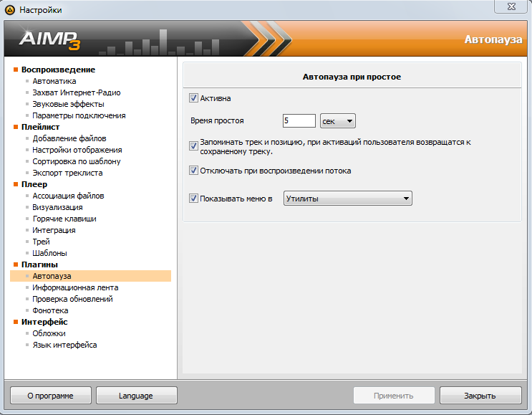Click the Время простоя label
Image resolution: width=532 pixels, height=415 pixels.
[x=217, y=121]
